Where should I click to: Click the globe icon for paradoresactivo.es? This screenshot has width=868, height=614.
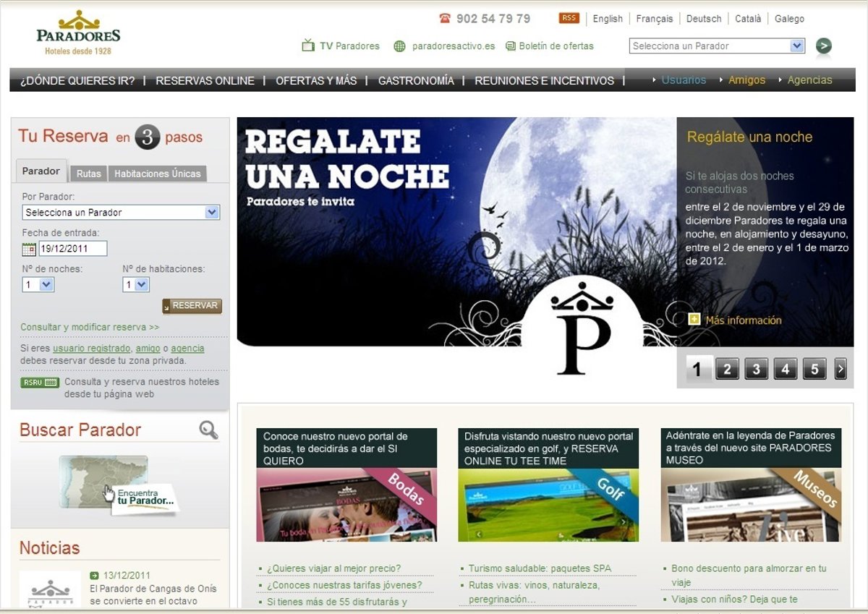pyautogui.click(x=400, y=46)
